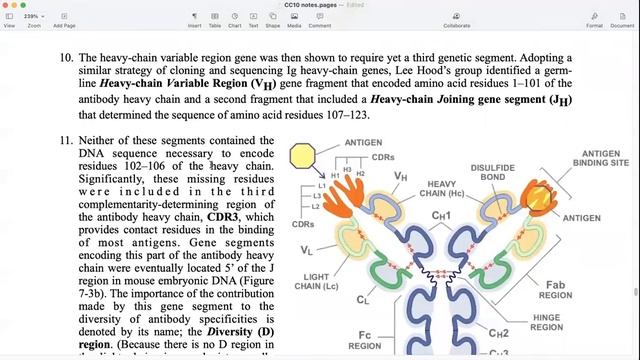Click the 'DISULFIDE BOND' diagram label
Screen dimensions: 640x360
493,173
